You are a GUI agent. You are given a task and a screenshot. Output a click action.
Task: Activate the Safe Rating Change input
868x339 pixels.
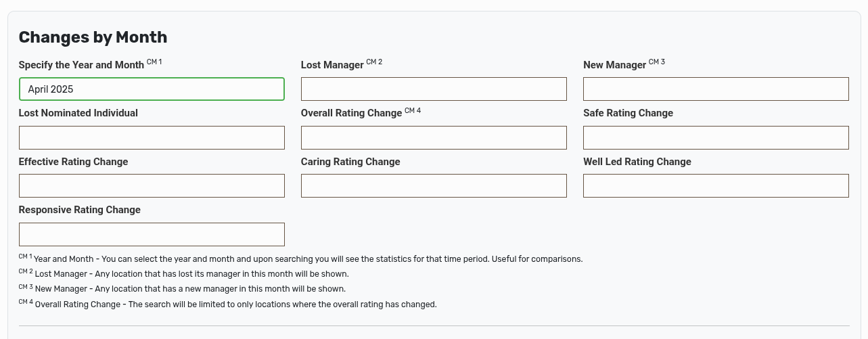click(716, 138)
